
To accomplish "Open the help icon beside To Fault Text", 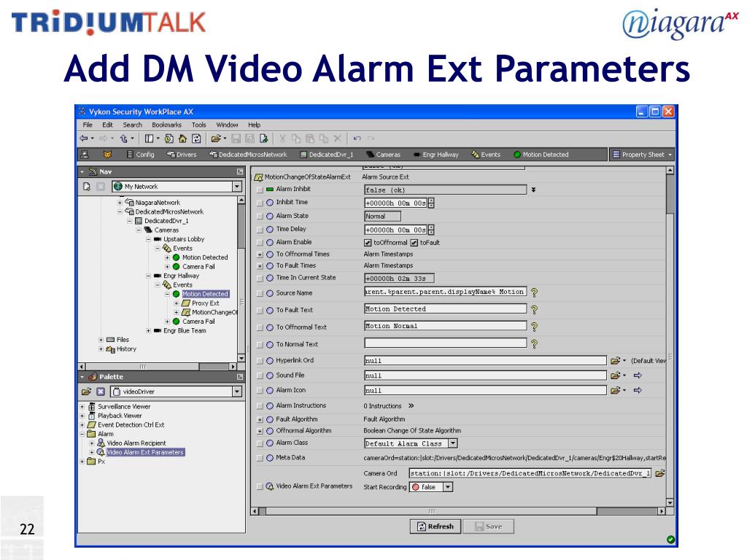I will pyautogui.click(x=535, y=309).
